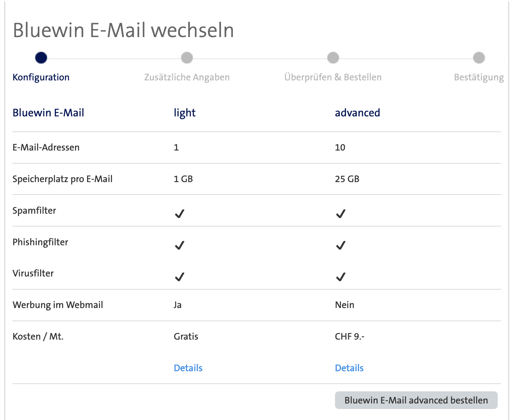Click the Phishingfilter checkmark in advanced column
The image size is (515, 420).
point(341,245)
